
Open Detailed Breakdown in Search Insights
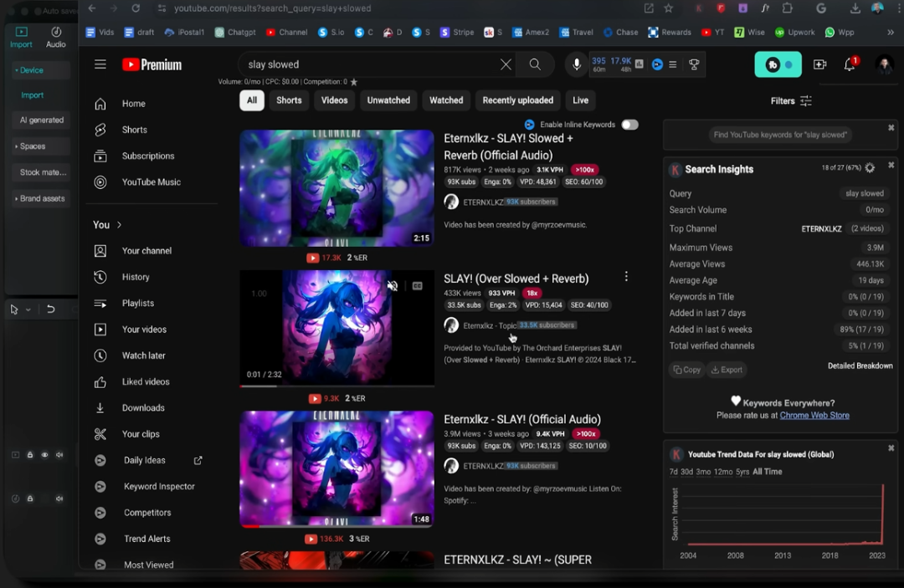pos(860,366)
